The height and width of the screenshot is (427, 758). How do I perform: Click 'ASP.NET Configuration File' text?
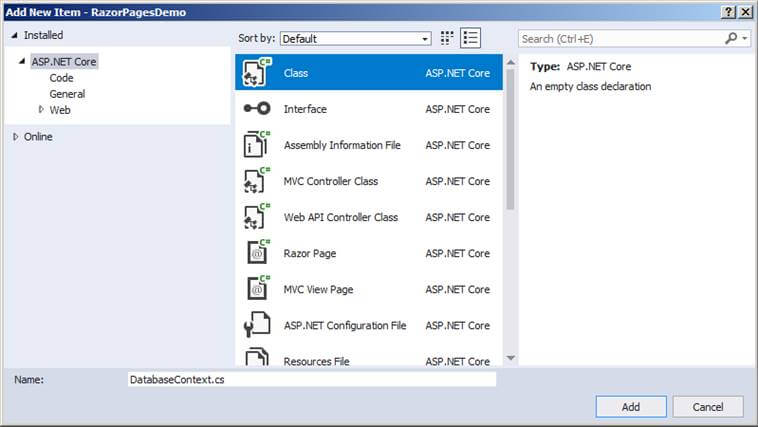tap(345, 325)
